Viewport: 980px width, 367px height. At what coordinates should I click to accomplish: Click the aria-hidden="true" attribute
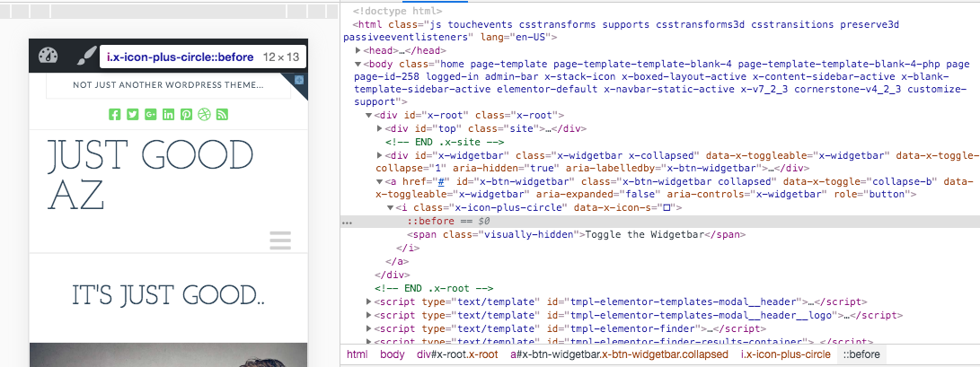point(506,169)
